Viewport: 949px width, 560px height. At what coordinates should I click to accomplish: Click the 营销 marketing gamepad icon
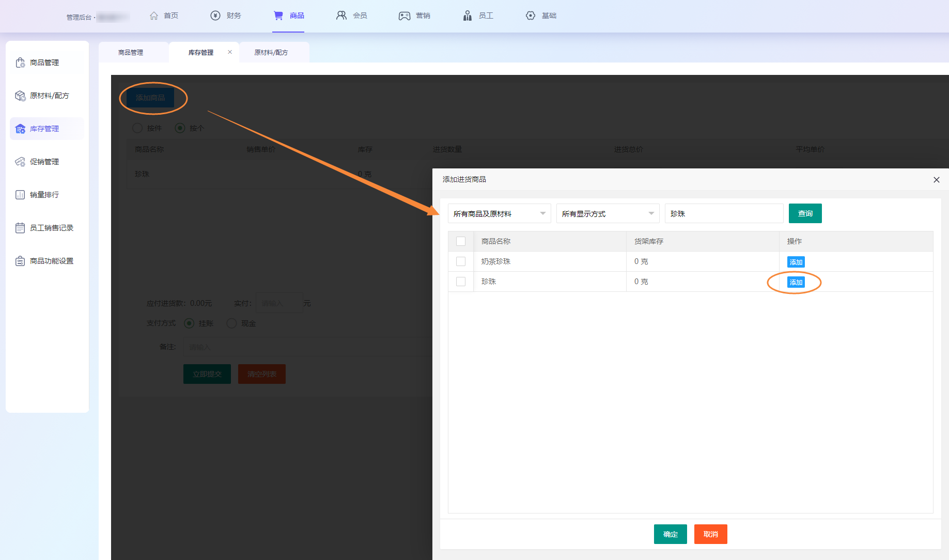[404, 16]
